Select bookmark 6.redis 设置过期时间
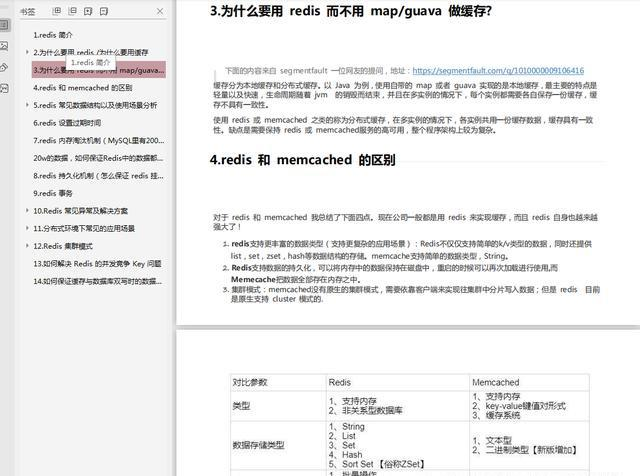 pyautogui.click(x=67, y=123)
